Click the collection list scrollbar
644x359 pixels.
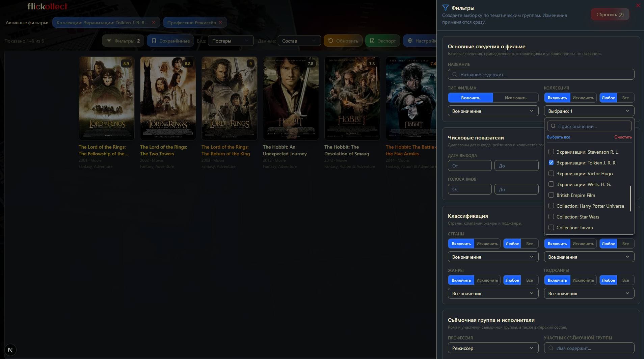[630, 199]
